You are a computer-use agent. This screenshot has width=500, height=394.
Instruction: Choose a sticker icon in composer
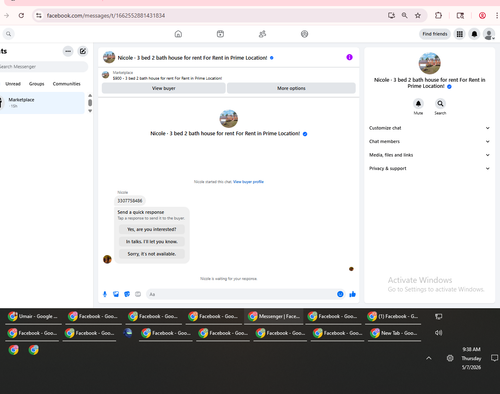(127, 294)
